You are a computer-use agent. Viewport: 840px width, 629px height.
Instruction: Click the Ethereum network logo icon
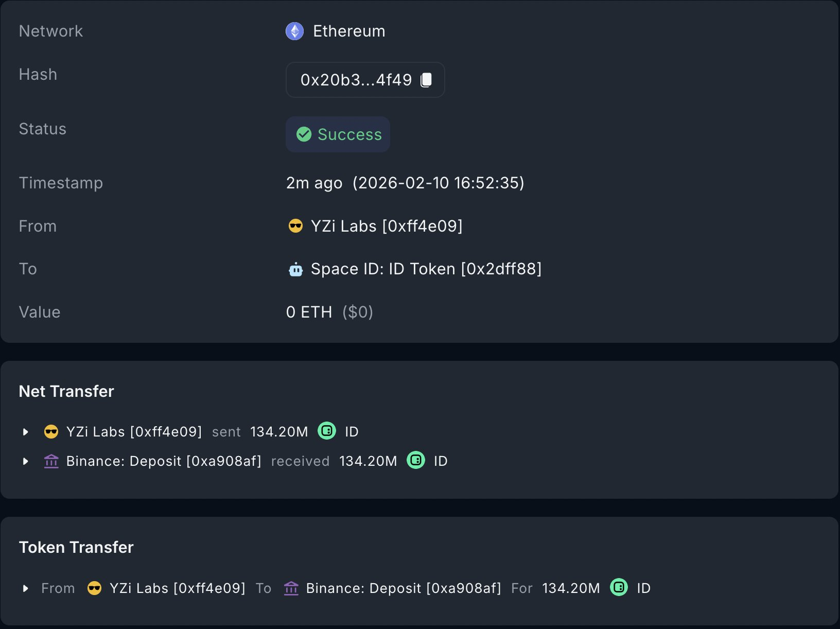coord(294,31)
